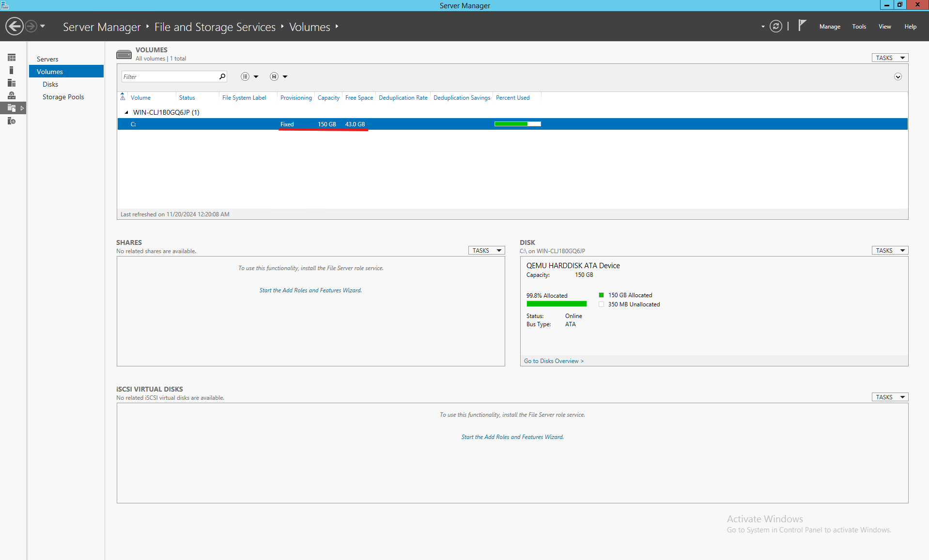Image resolution: width=929 pixels, height=560 pixels.
Task: Click inside the Filter text box
Action: coord(170,76)
